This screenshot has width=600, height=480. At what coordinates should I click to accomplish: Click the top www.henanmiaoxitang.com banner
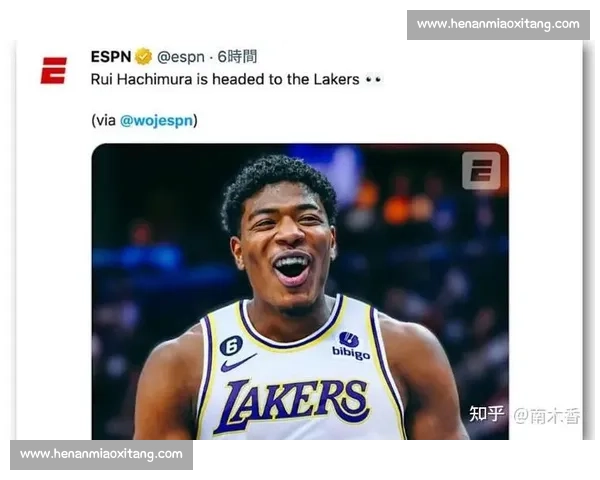[497, 24]
